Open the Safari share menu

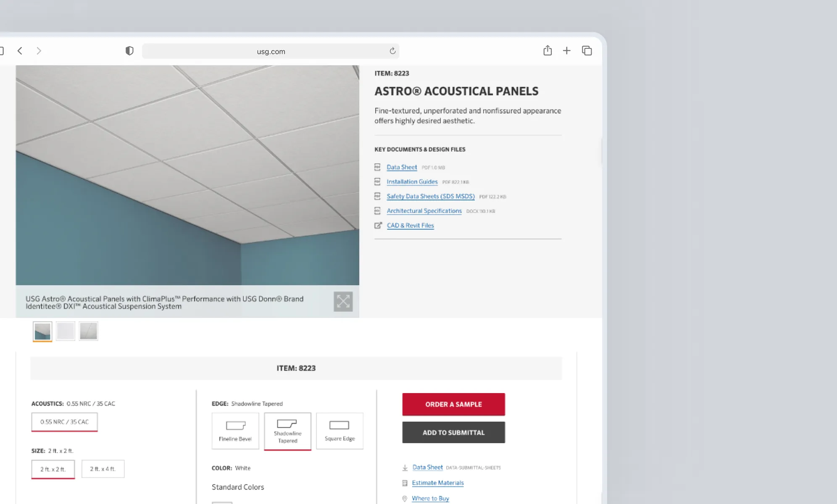pos(547,50)
